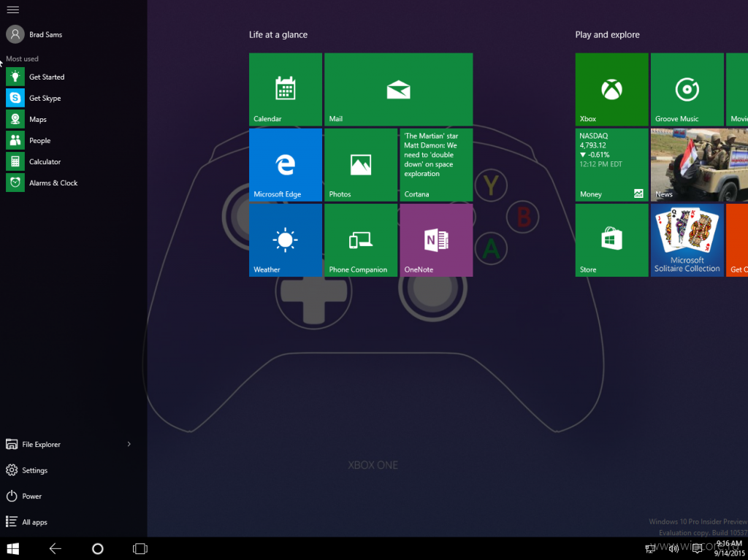Open Action Center notifications icon
Image resolution: width=748 pixels, height=560 pixels.
tap(697, 549)
